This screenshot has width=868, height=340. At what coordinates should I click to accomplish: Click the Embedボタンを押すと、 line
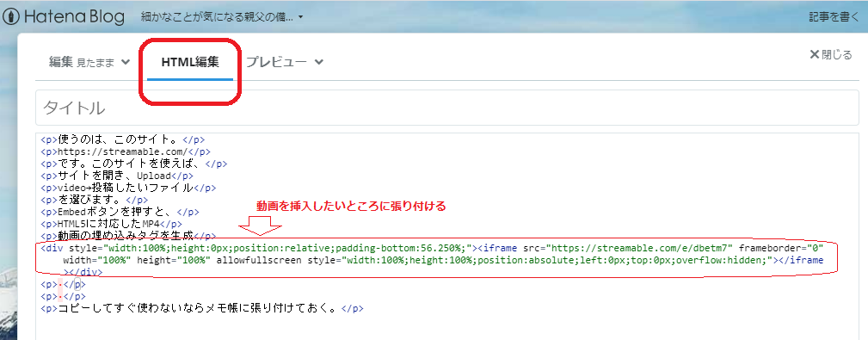120,212
